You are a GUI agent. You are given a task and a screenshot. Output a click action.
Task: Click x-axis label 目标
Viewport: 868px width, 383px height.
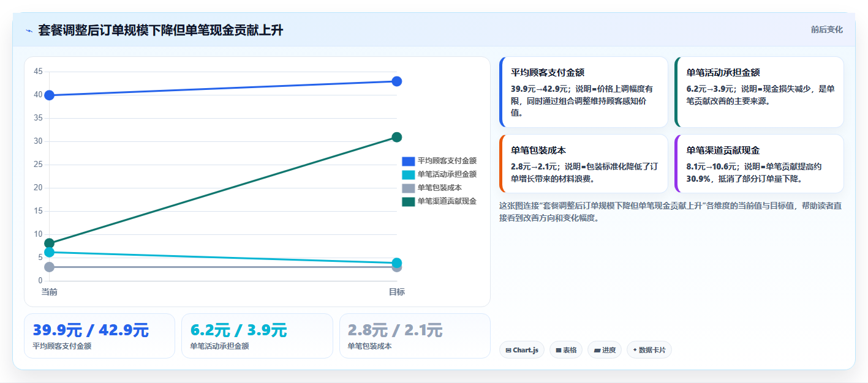point(396,292)
